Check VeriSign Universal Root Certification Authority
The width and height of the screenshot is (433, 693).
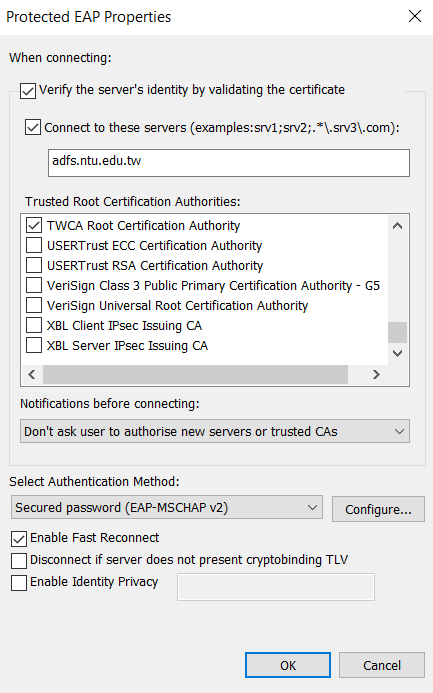click(x=34, y=305)
